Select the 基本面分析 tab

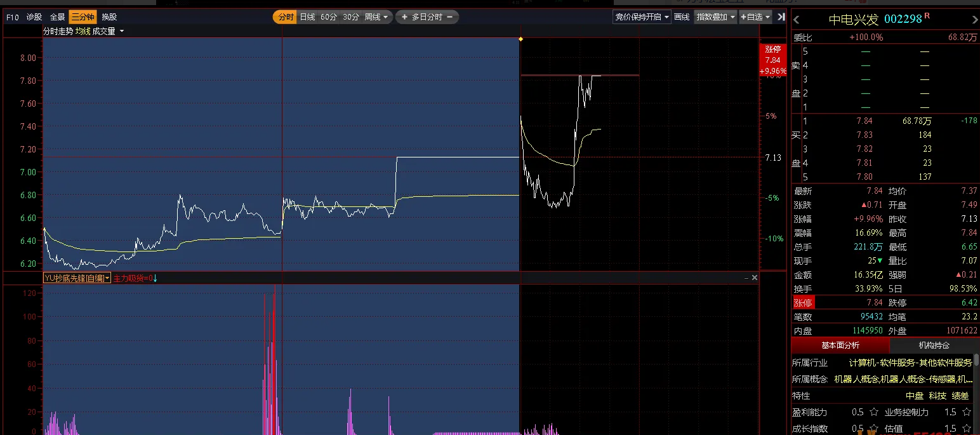[x=840, y=345]
